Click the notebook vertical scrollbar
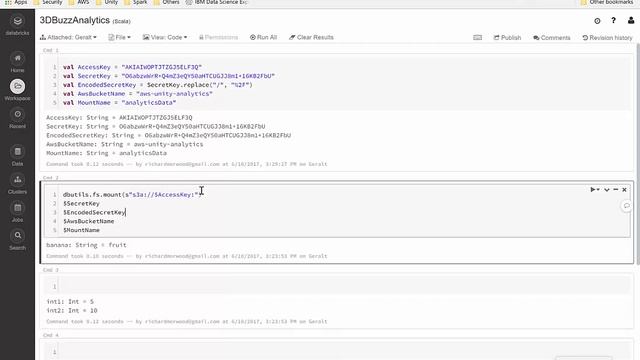Viewport: 640px width, 360px height. 638,153
